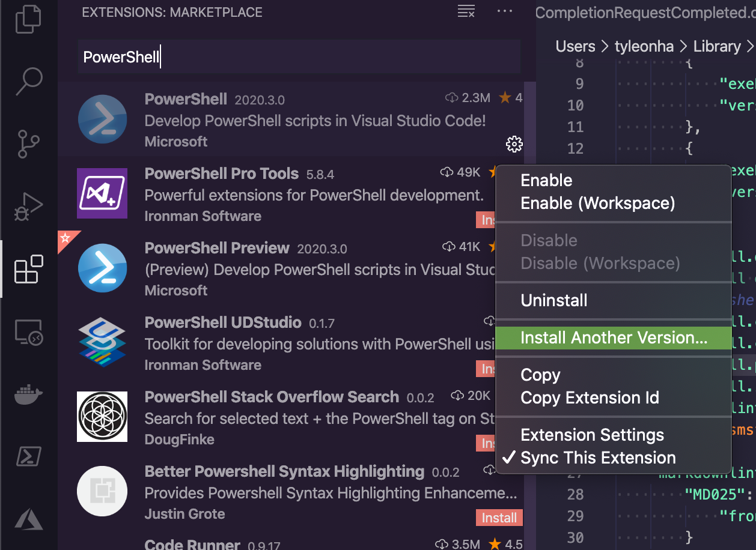Click the CompletionRequestCompleted editor tab
Viewport: 756px width, 550px height.
[645, 12]
